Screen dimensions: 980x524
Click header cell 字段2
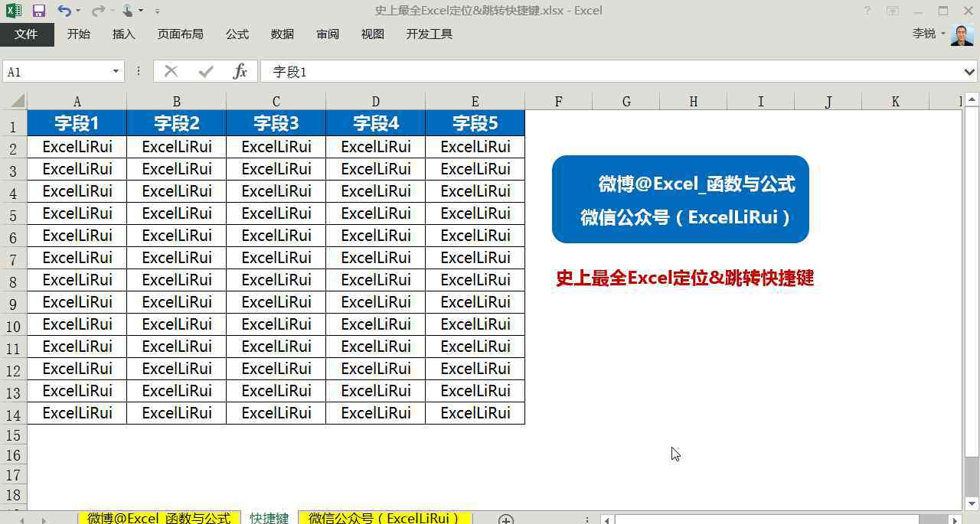[176, 123]
